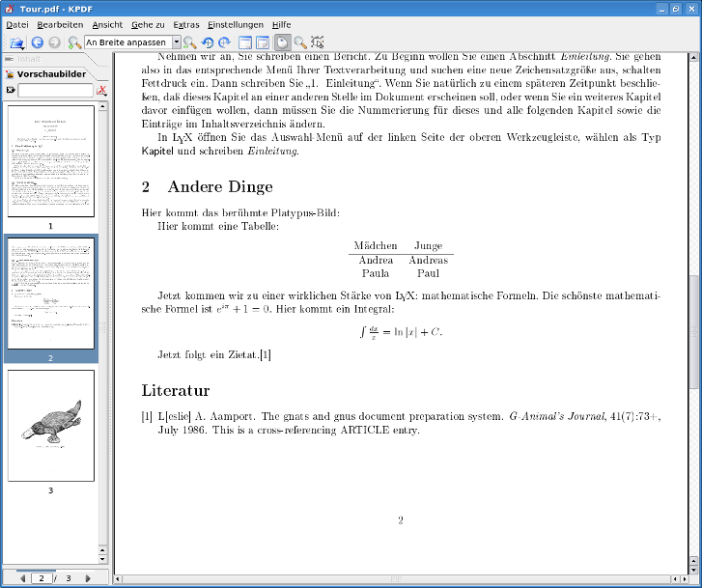Select page 1 thumbnail
This screenshot has width=702, height=588.
click(x=51, y=161)
